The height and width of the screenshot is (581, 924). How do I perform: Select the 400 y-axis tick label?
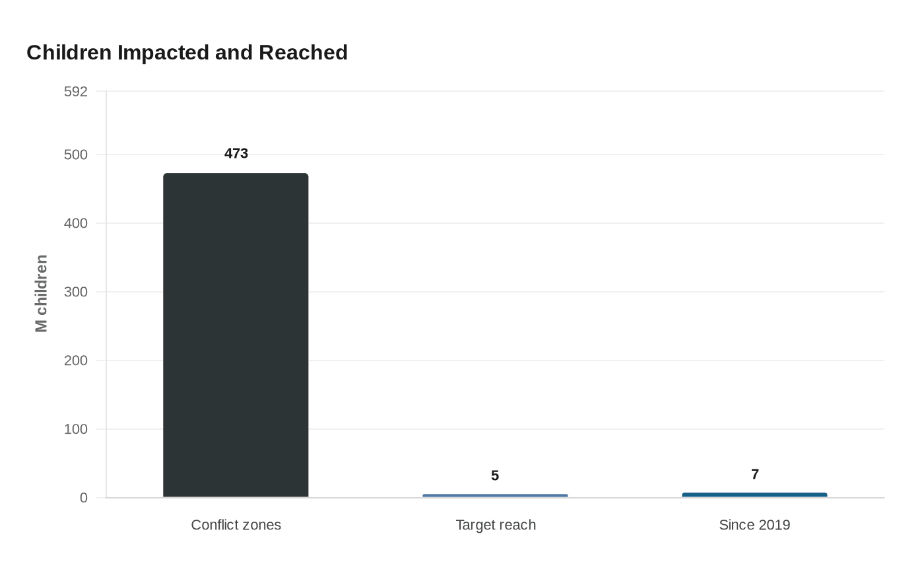[76, 223]
